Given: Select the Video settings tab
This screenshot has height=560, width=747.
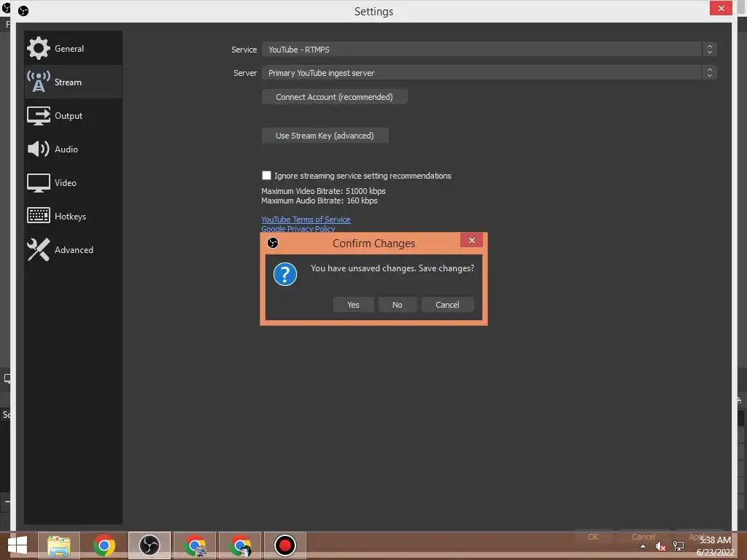Looking at the screenshot, I should pyautogui.click(x=74, y=183).
